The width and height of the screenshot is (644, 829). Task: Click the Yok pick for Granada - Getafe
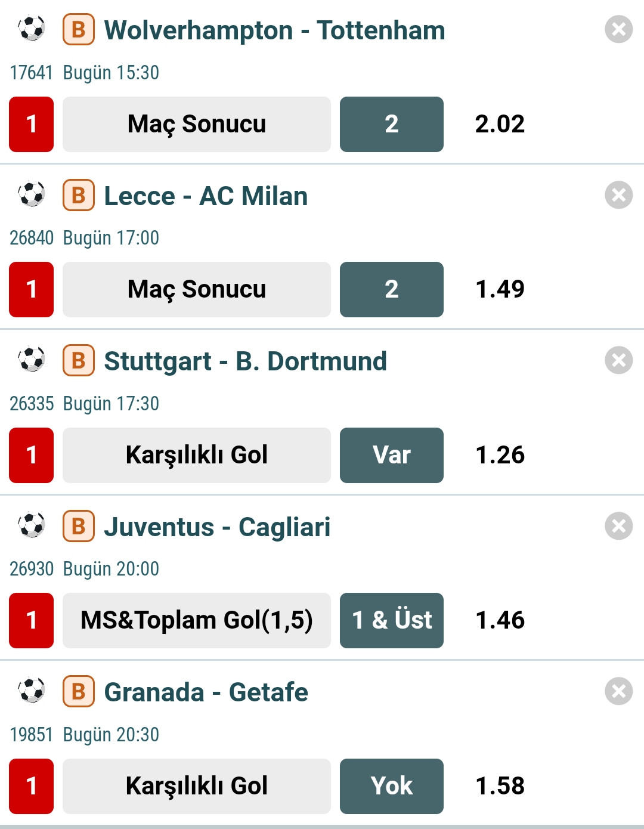391,786
